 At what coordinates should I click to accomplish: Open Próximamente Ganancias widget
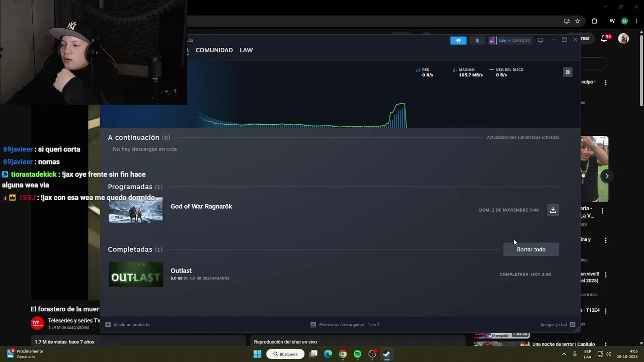tap(25, 354)
